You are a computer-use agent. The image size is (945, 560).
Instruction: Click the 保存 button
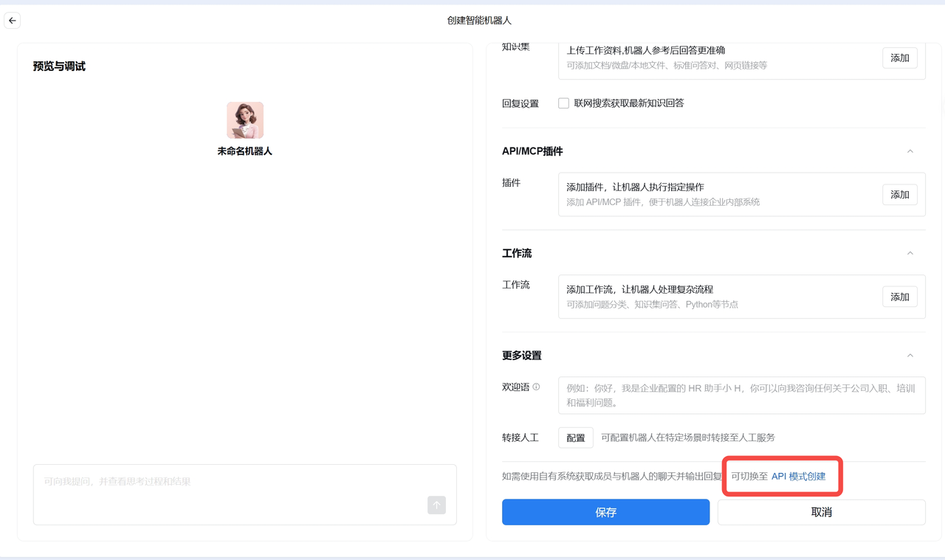(605, 511)
